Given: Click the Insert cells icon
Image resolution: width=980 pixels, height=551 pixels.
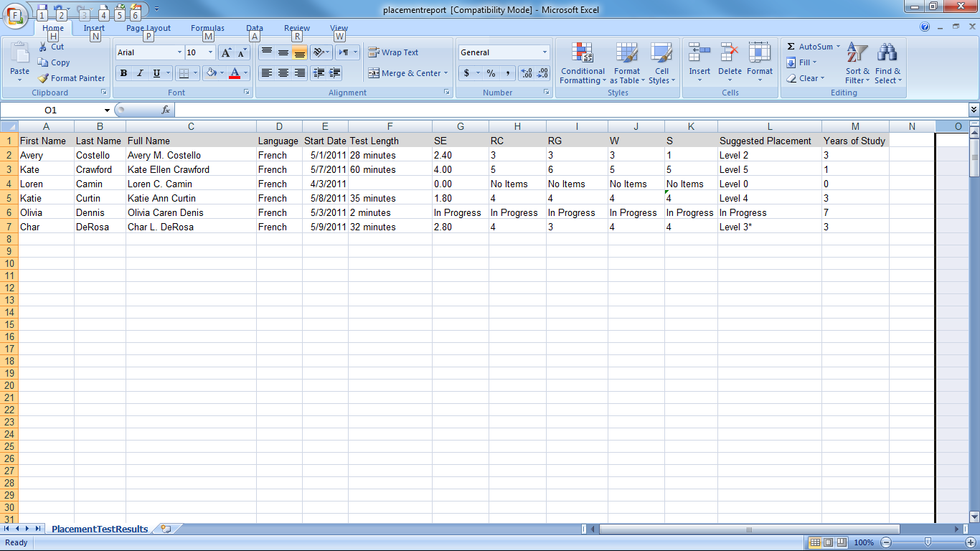Looking at the screenshot, I should [x=699, y=52].
